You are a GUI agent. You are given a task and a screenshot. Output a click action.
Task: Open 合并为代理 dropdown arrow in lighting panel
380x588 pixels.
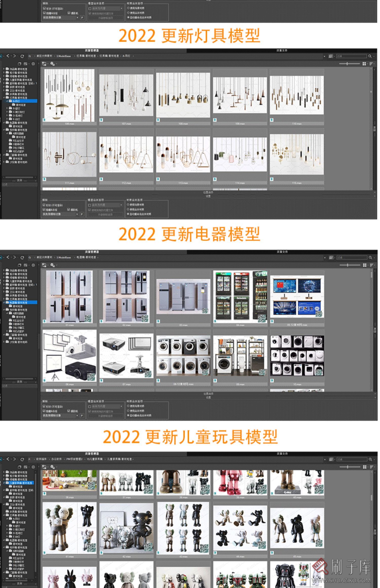(x=121, y=205)
